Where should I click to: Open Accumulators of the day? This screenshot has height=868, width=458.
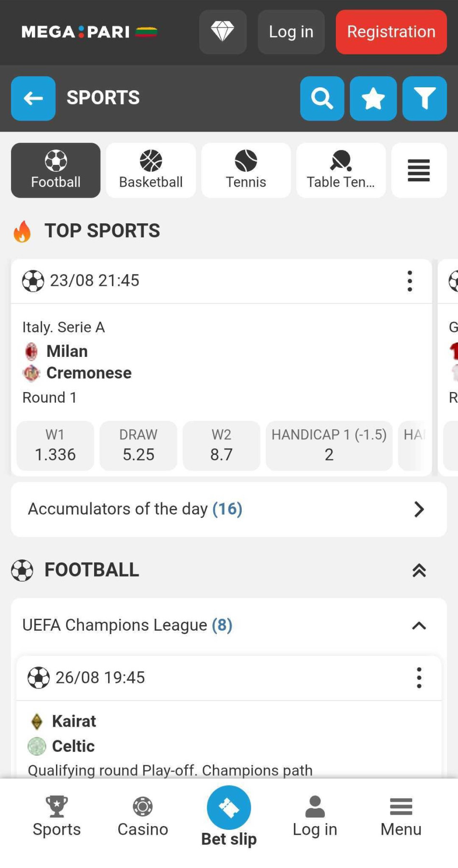(229, 509)
